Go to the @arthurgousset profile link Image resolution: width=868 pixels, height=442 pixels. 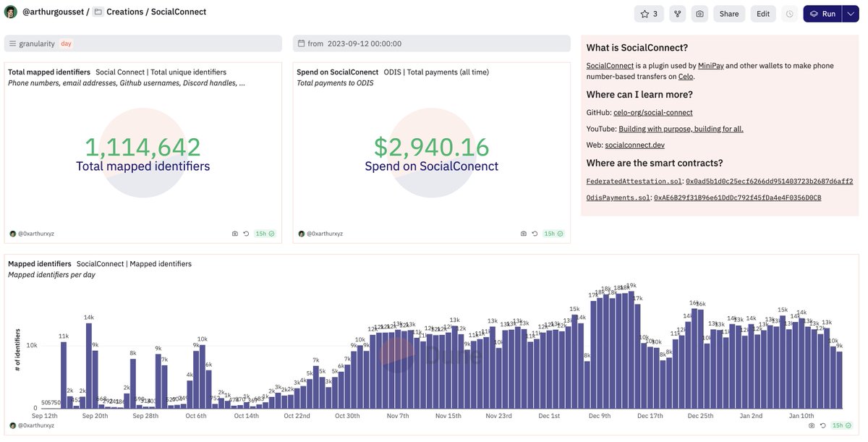point(53,12)
